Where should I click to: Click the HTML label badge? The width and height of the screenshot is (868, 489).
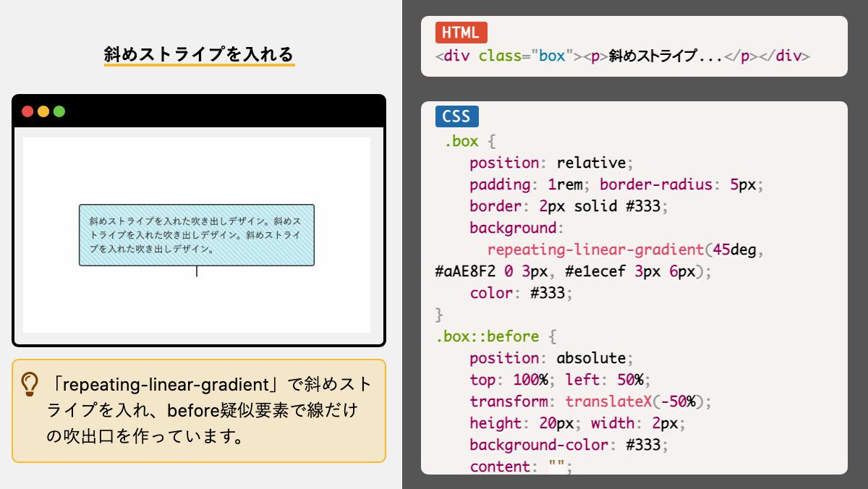click(x=461, y=33)
